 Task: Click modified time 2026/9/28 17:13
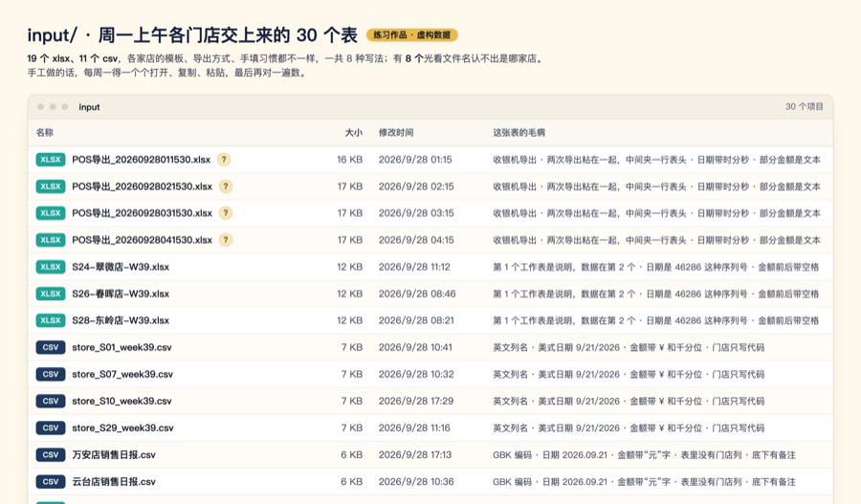415,454
